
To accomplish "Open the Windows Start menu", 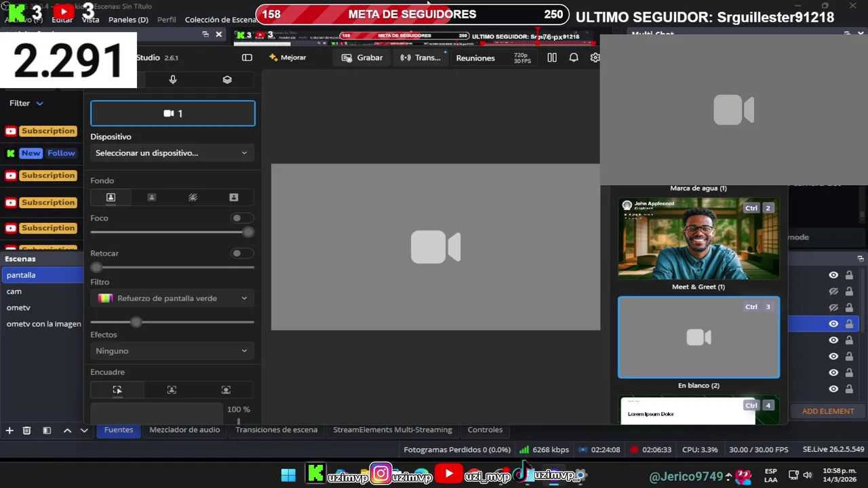I will [x=288, y=475].
